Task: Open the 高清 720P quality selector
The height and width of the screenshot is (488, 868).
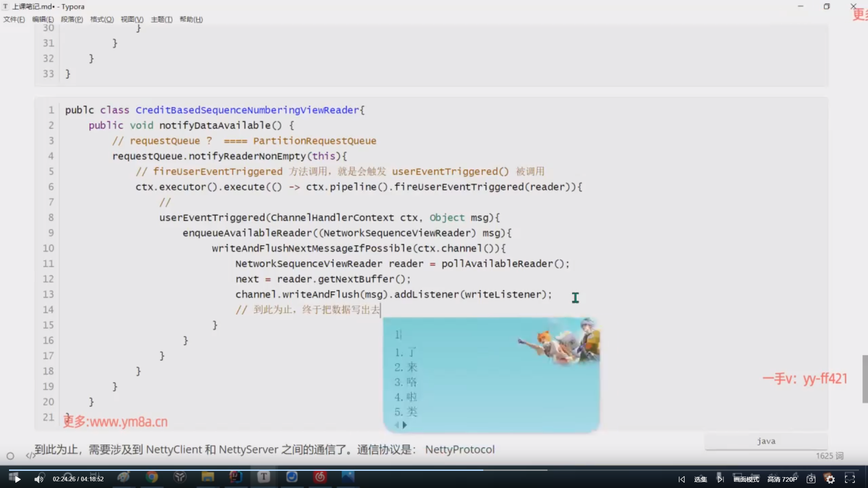Action: click(x=782, y=479)
